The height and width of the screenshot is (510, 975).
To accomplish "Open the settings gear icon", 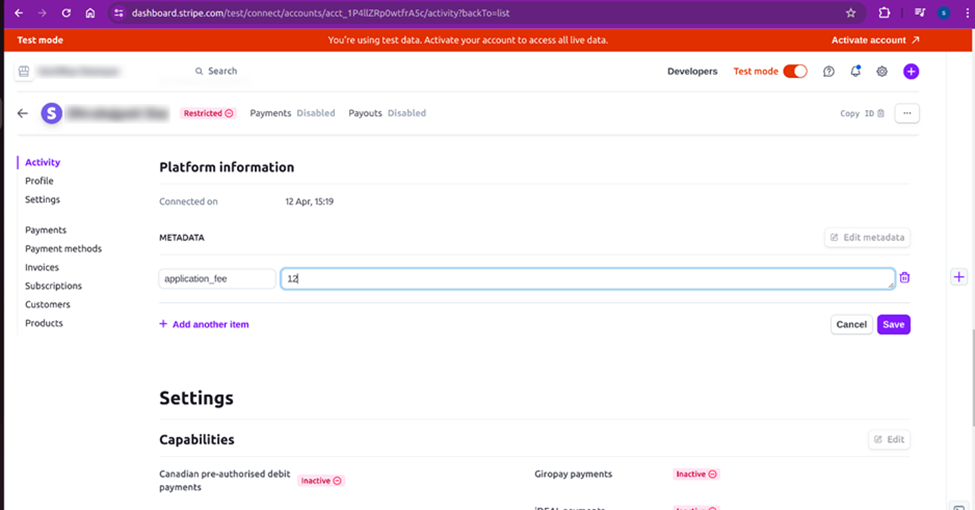I will (882, 72).
